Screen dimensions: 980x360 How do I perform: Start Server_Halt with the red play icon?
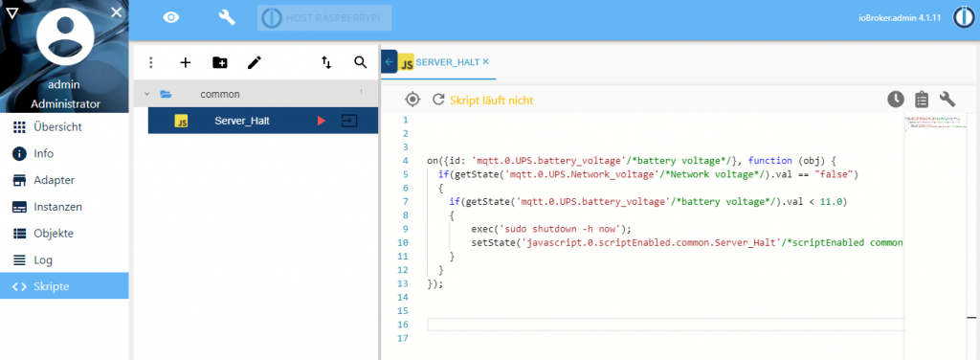click(322, 121)
